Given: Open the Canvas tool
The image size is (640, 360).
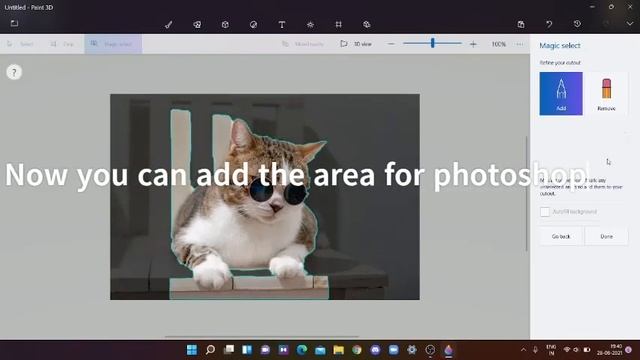Looking at the screenshot, I should (338, 24).
